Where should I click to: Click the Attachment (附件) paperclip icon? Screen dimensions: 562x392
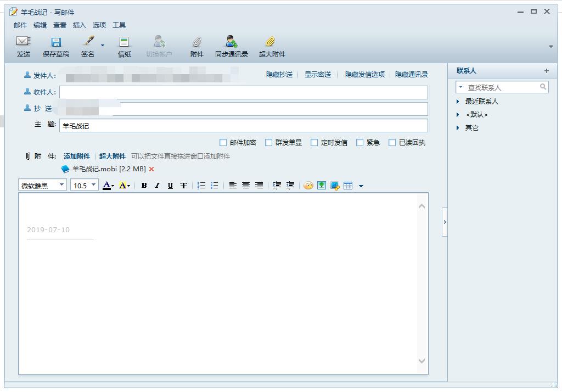tap(197, 42)
